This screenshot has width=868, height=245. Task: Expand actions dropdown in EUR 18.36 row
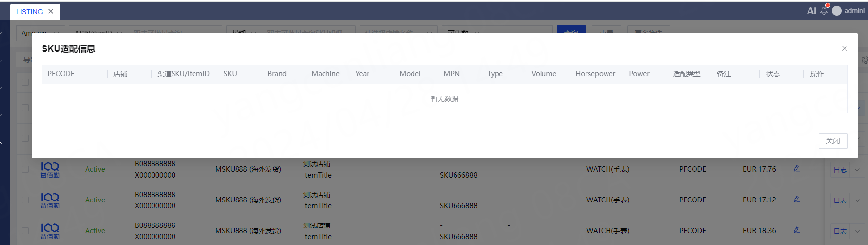click(x=857, y=231)
